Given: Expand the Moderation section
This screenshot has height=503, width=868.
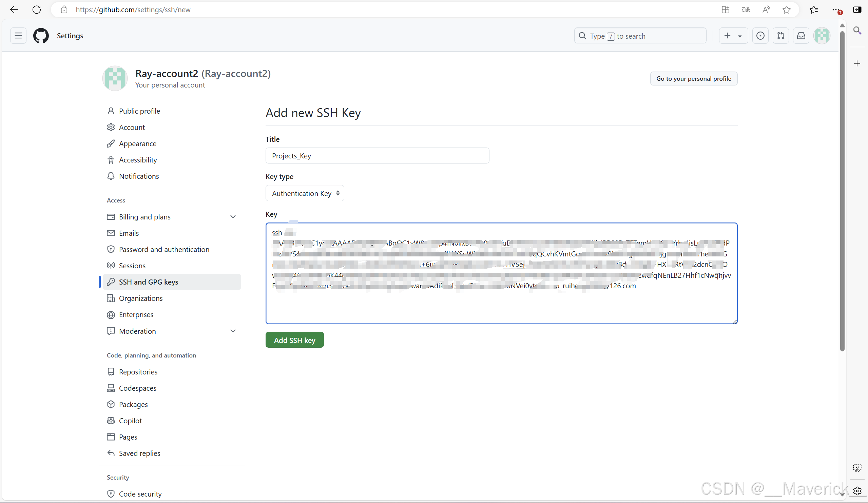Looking at the screenshot, I should click(x=233, y=331).
